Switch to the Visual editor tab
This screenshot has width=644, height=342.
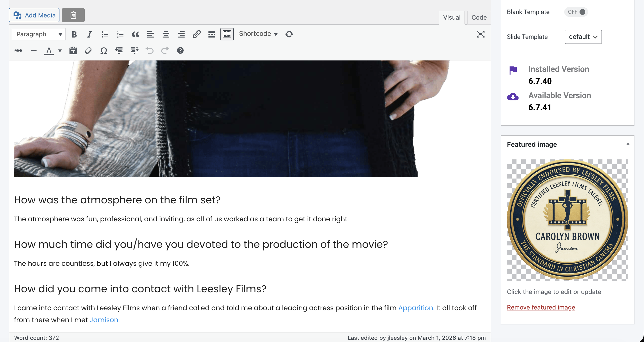[452, 17]
